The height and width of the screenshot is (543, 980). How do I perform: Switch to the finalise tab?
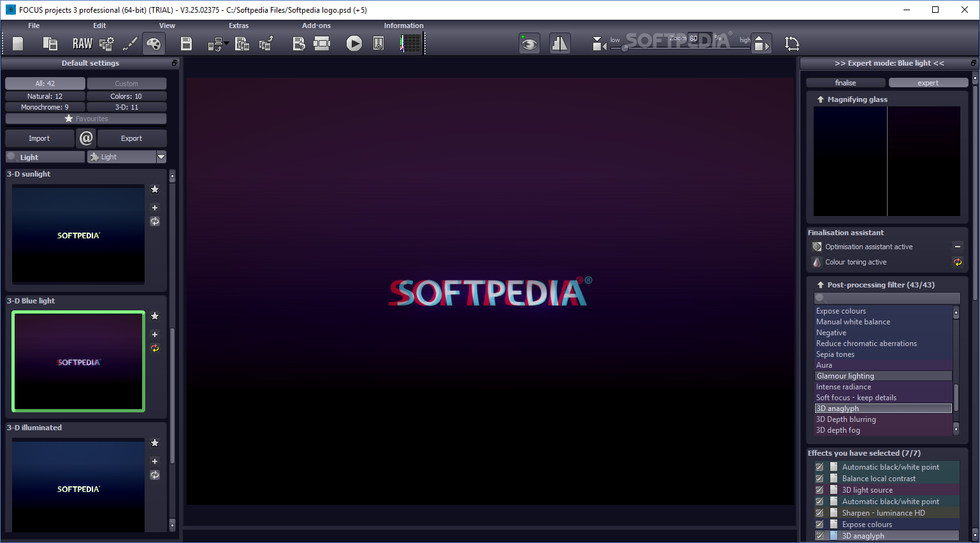pos(846,83)
